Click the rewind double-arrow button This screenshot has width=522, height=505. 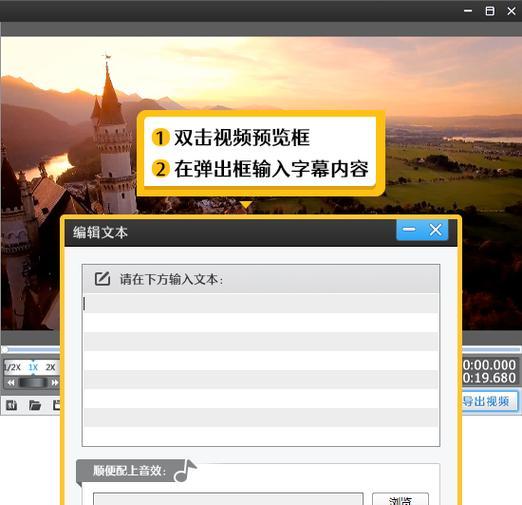point(11,382)
